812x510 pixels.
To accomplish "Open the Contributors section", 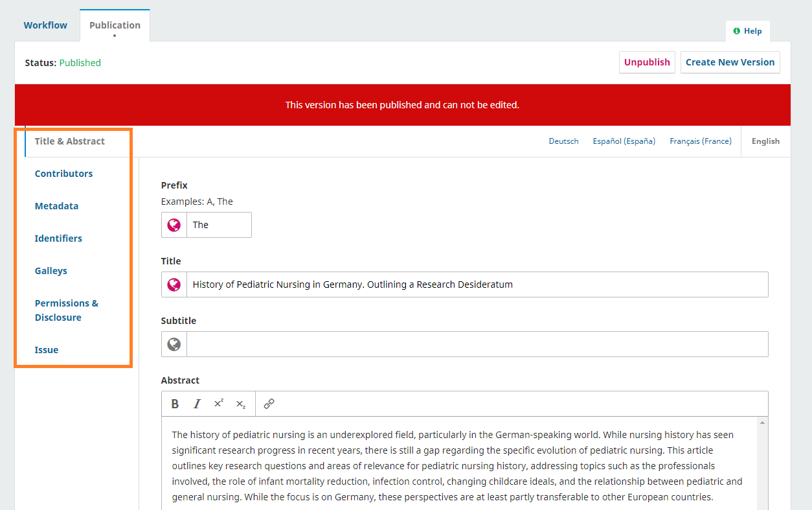I will point(63,174).
